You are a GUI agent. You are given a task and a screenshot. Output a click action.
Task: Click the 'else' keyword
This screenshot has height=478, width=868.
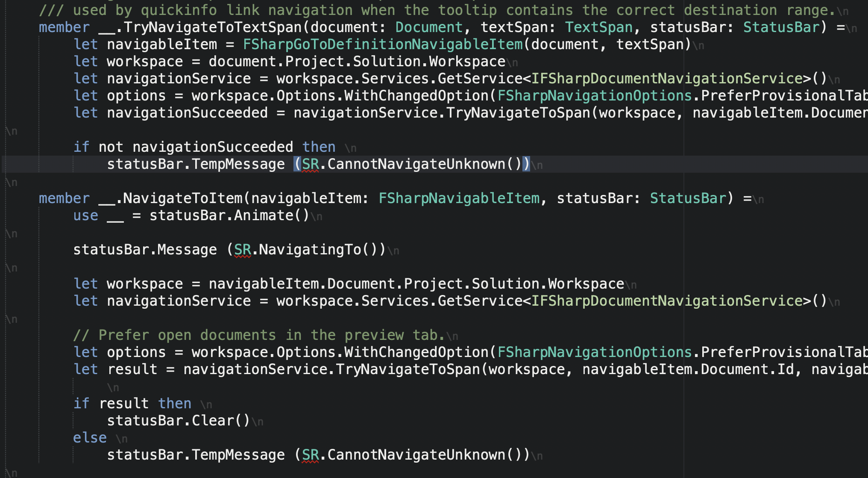(x=90, y=438)
